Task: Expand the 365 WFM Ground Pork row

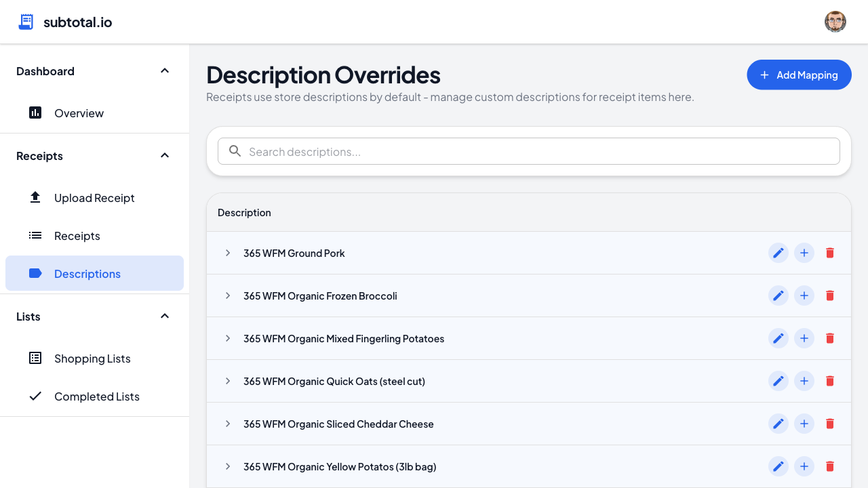Action: (x=227, y=253)
